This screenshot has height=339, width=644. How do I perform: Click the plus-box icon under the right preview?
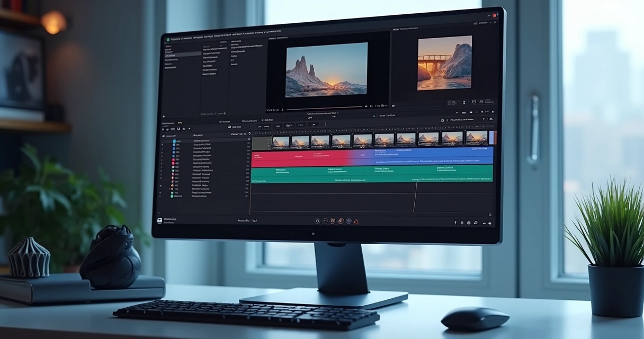473,102
